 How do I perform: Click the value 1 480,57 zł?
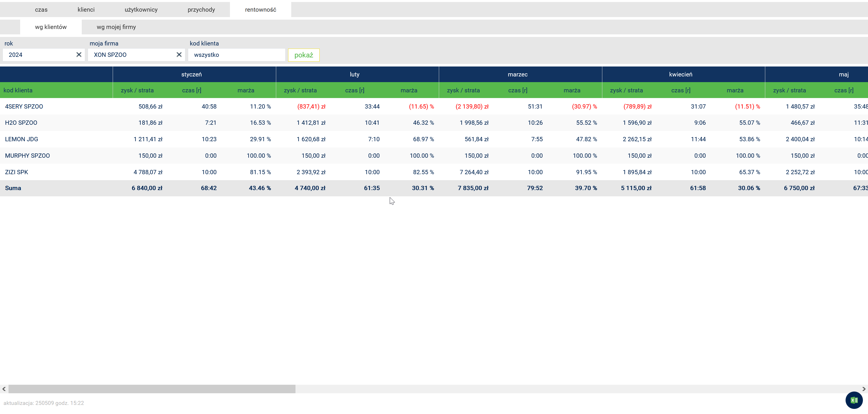pos(800,107)
